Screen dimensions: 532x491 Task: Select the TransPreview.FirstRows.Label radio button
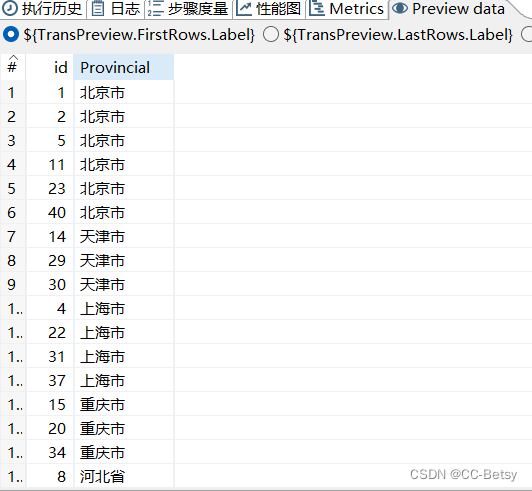tap(11, 34)
